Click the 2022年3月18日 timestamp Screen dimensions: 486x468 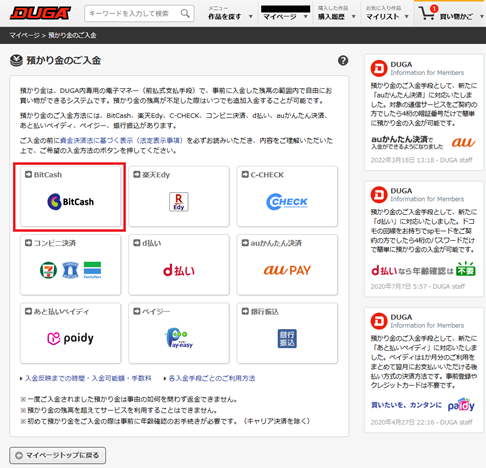[x=403, y=160]
